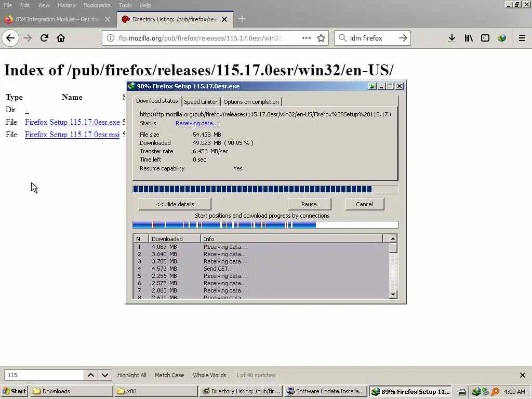Close the Directory Listing tab
The height and width of the screenshot is (399, 532).
224,19
